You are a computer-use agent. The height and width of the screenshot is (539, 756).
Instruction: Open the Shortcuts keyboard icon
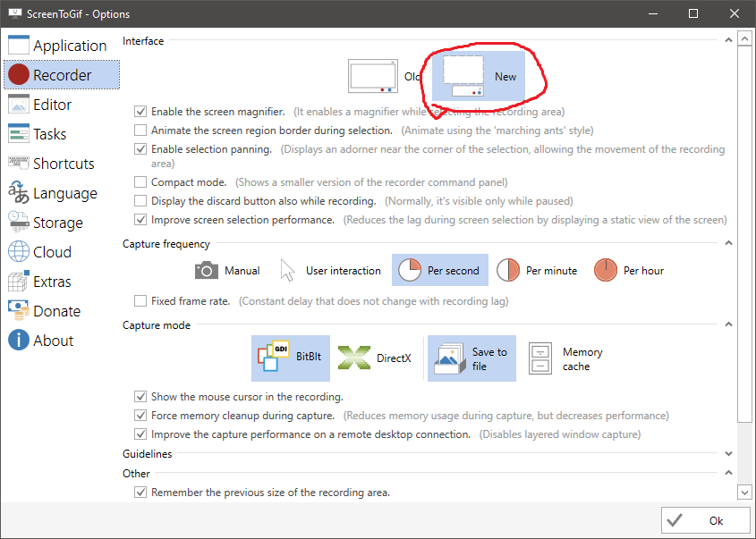point(19,164)
